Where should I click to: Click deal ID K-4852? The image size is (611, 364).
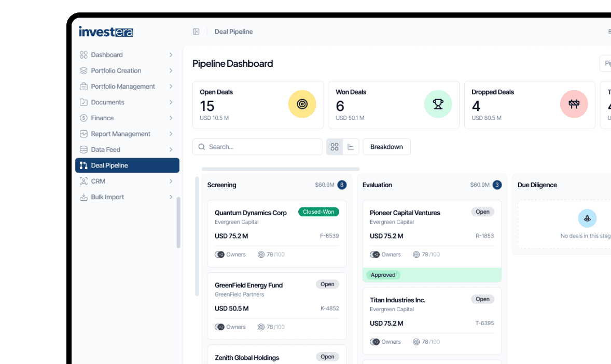pos(330,309)
